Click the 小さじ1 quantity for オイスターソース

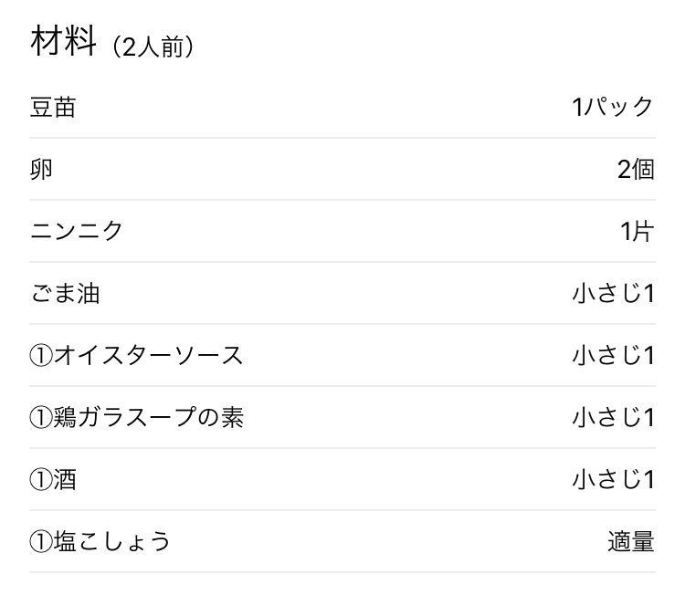(613, 355)
